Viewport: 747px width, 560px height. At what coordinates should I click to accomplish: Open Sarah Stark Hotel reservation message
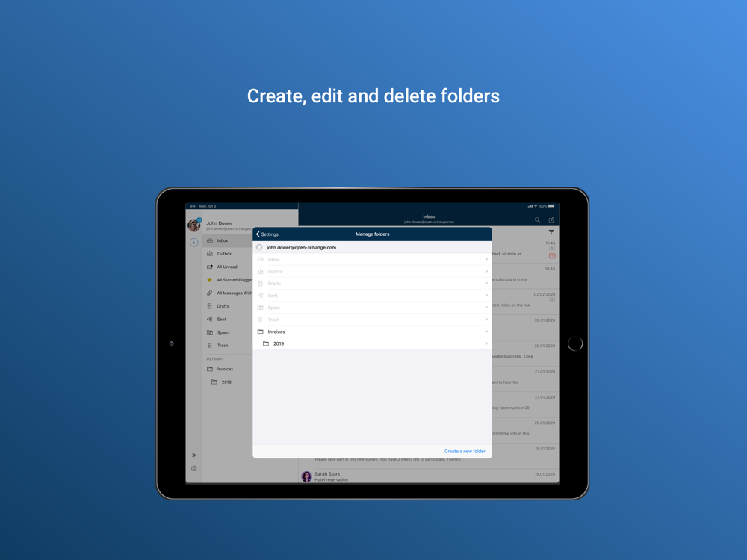429,476
